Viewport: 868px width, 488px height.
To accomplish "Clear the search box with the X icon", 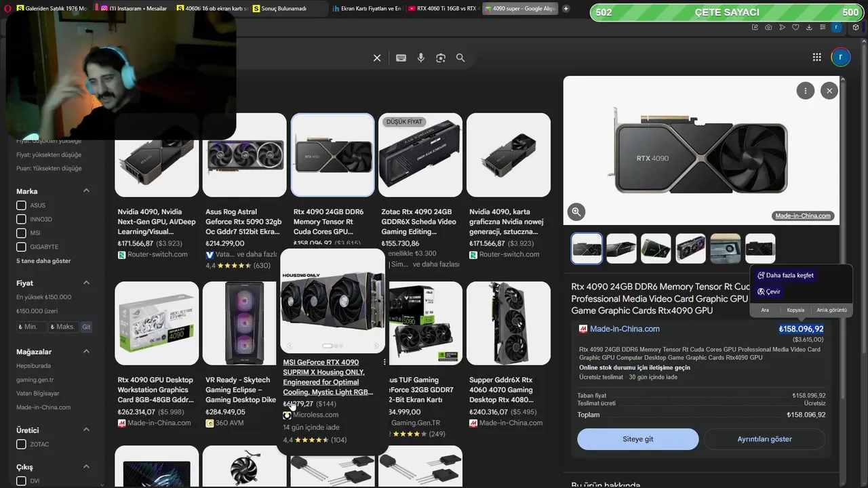I will pos(377,58).
